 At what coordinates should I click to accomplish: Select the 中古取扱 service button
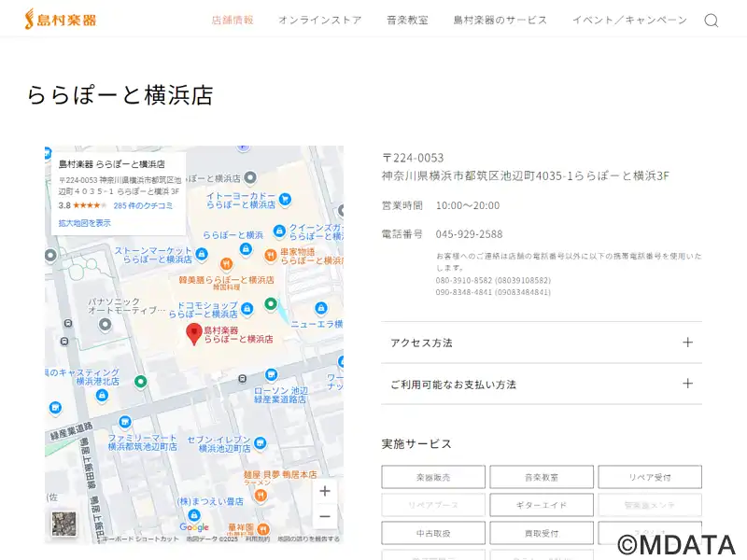[433, 533]
